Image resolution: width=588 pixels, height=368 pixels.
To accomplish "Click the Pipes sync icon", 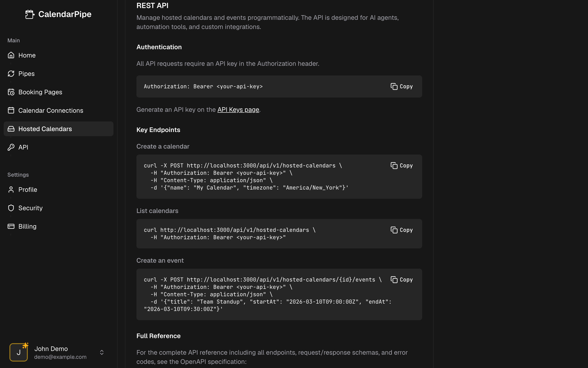I will [x=11, y=74].
